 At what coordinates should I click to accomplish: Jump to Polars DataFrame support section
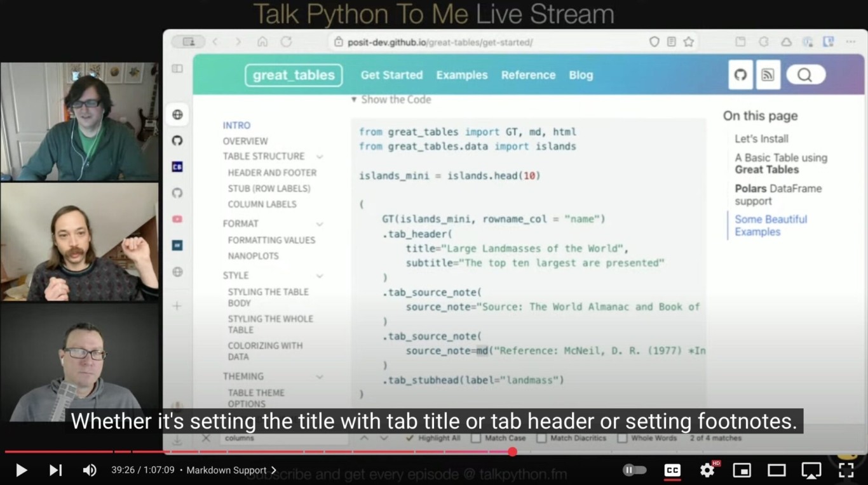coord(778,195)
